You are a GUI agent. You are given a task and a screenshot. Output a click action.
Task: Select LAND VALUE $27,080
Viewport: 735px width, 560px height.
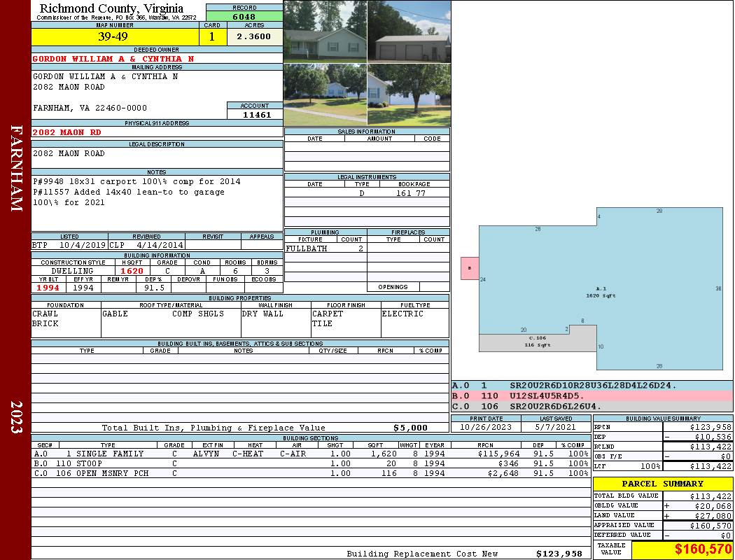pyautogui.click(x=713, y=515)
